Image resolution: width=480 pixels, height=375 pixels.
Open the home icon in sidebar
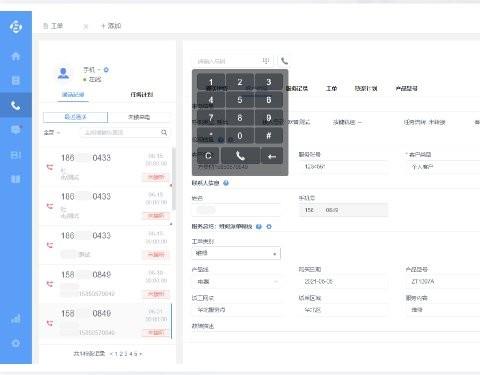click(x=16, y=56)
